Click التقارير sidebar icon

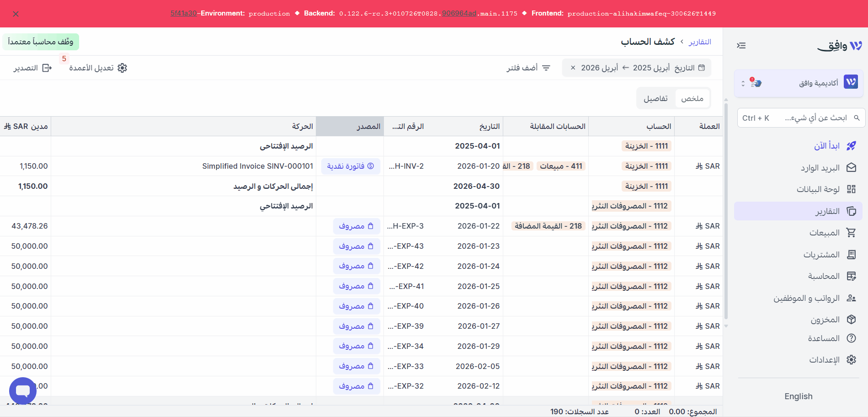coord(851,211)
